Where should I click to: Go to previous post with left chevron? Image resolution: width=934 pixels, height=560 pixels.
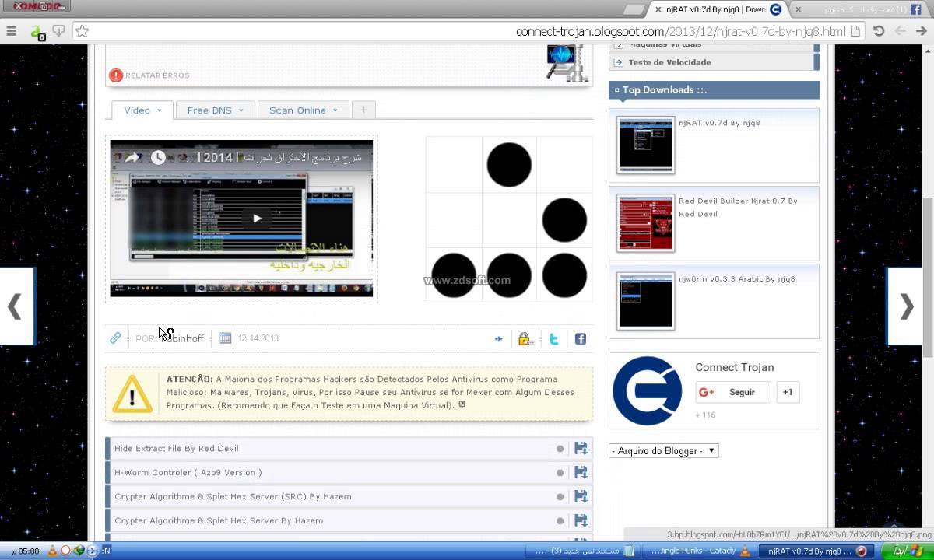(16, 306)
